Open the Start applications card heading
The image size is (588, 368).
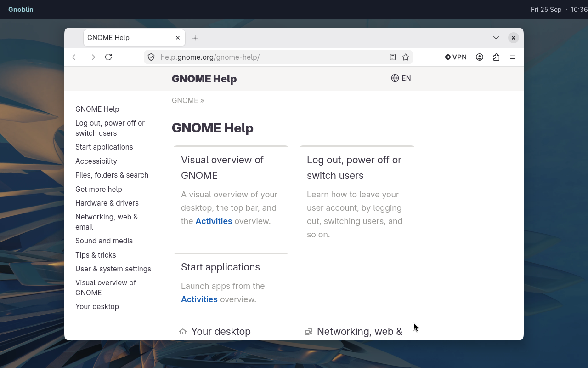click(x=220, y=267)
